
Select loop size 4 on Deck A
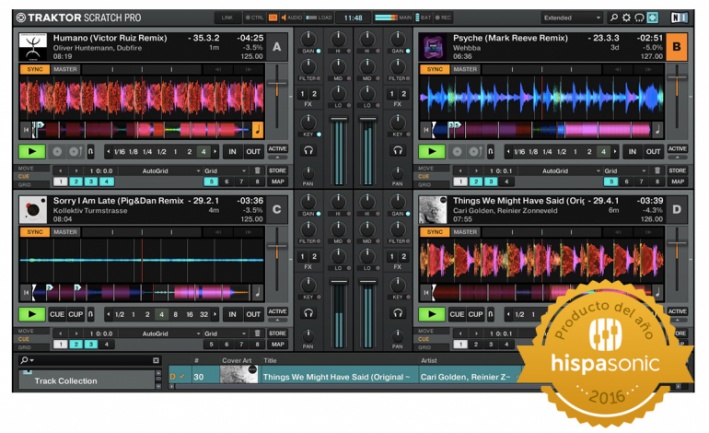203,152
